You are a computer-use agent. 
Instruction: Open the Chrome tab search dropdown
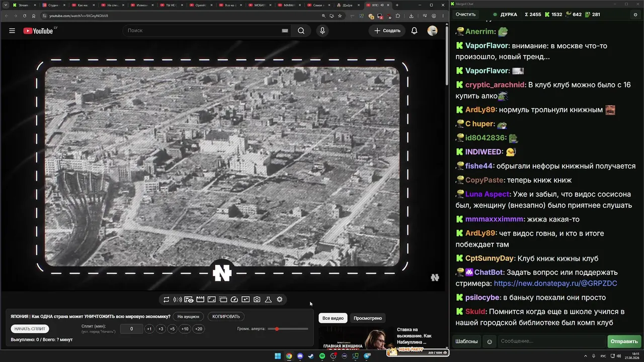[6, 5]
